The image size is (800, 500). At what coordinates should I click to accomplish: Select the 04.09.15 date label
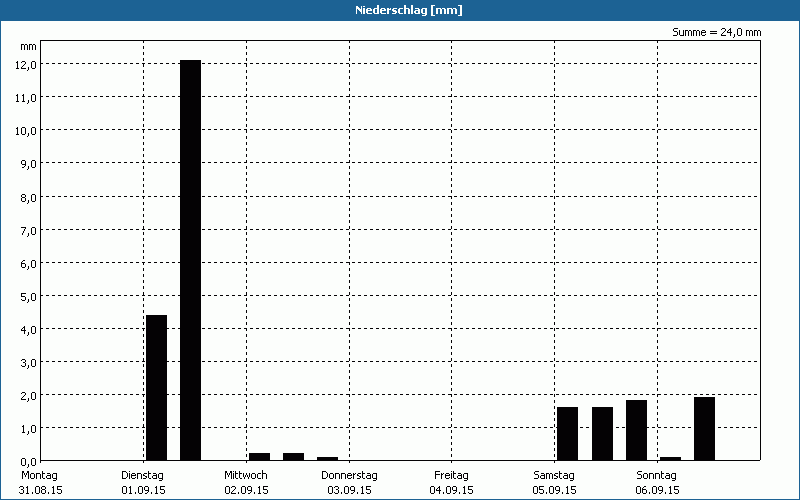pyautogui.click(x=452, y=490)
